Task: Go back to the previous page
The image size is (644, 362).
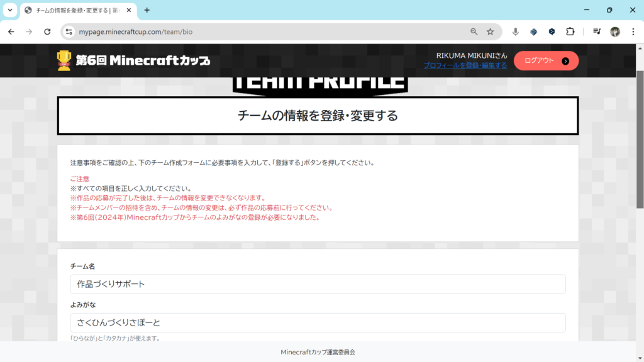Action: 11,31
